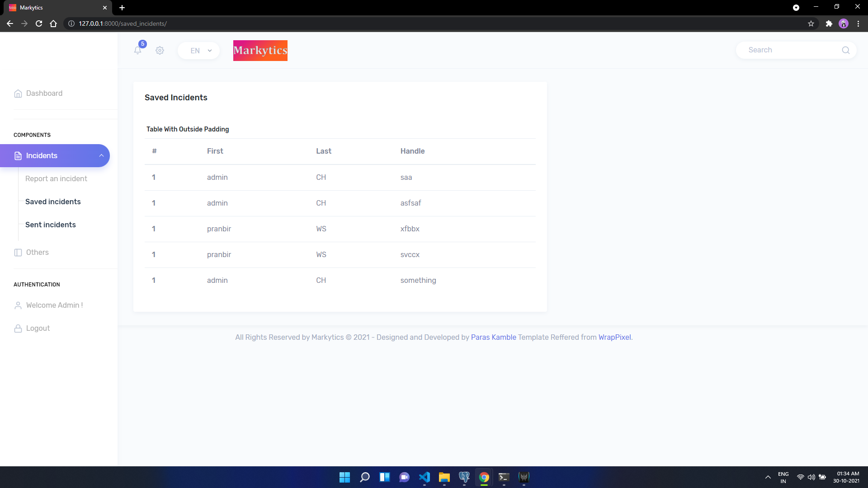This screenshot has height=488, width=868.
Task: Open the settings gear icon
Action: (160, 51)
